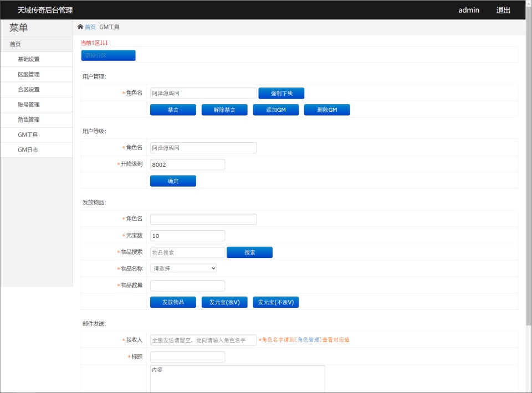The height and width of the screenshot is (393, 532).
Task: Focus the 升降级到 level input field
Action: point(187,164)
